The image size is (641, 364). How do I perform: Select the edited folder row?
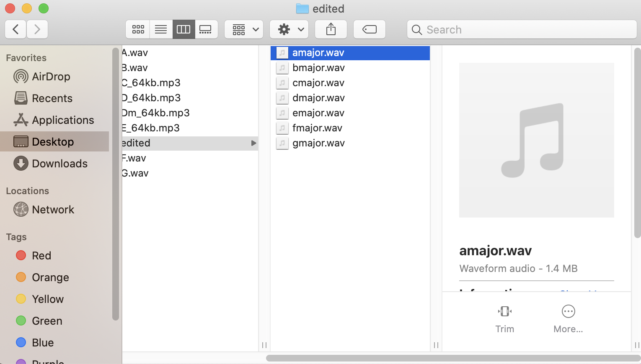(x=190, y=143)
